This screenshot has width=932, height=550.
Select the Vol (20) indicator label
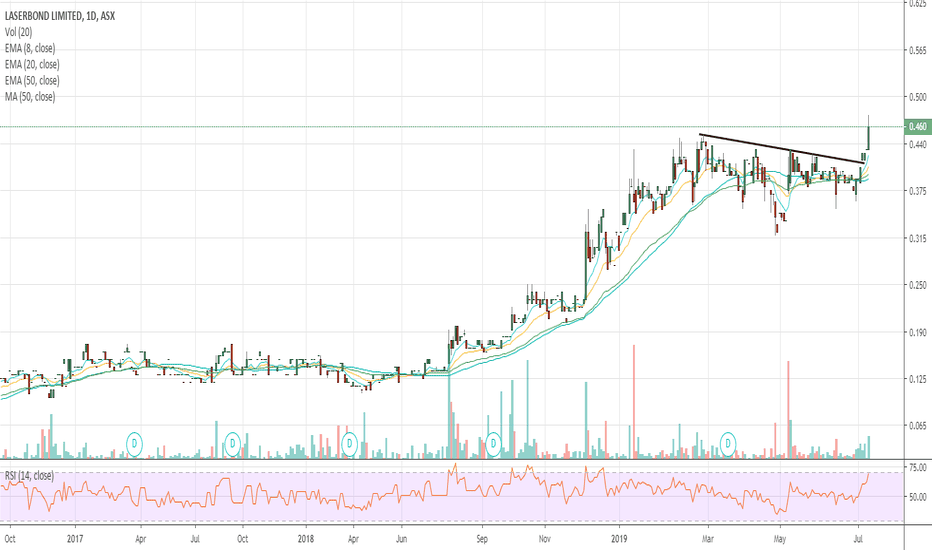pos(18,32)
